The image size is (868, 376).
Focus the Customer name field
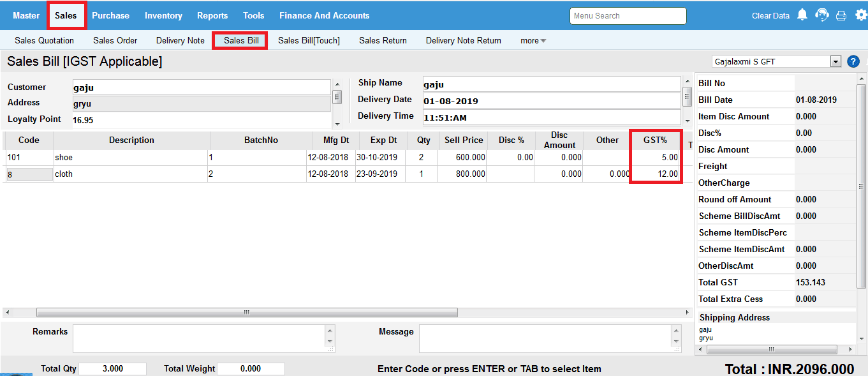[201, 87]
